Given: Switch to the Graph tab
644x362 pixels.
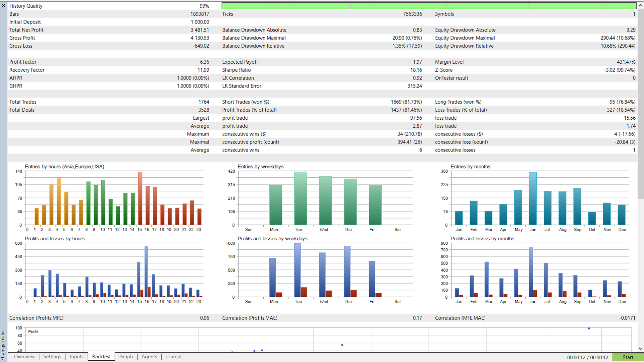Looking at the screenshot, I should 126,357.
